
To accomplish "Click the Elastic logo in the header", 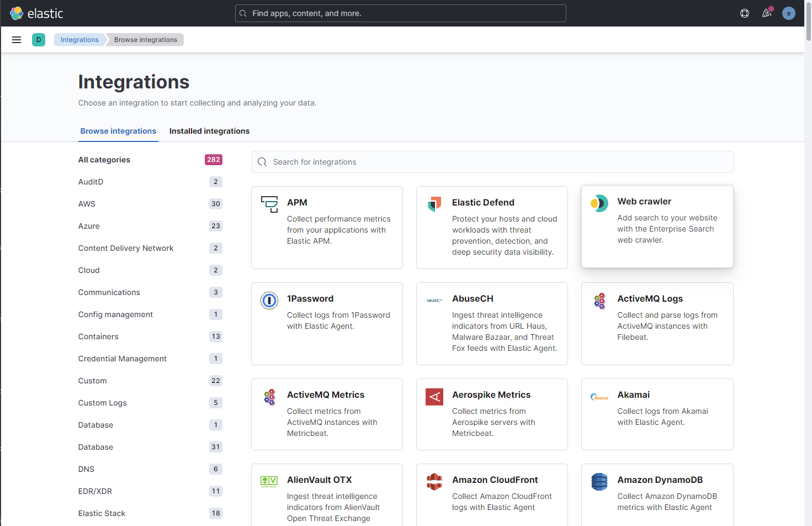I will 36,13.
